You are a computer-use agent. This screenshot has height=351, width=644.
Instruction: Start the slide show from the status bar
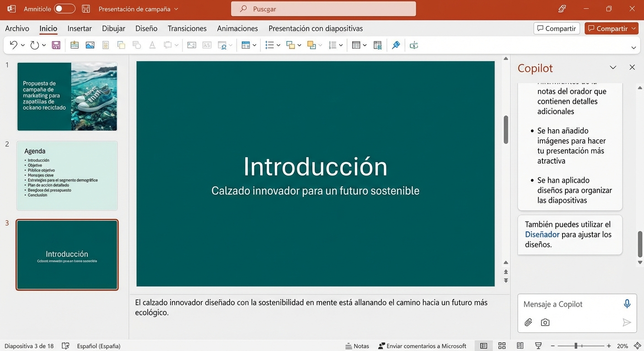point(538,346)
